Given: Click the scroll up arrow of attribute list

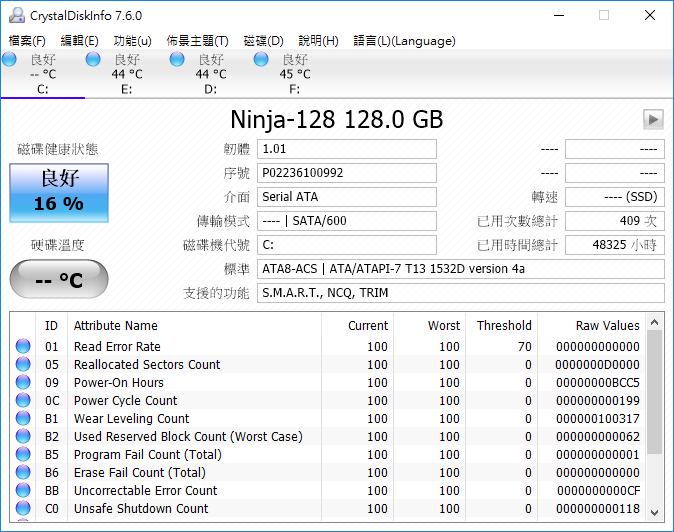Looking at the screenshot, I should point(654,322).
